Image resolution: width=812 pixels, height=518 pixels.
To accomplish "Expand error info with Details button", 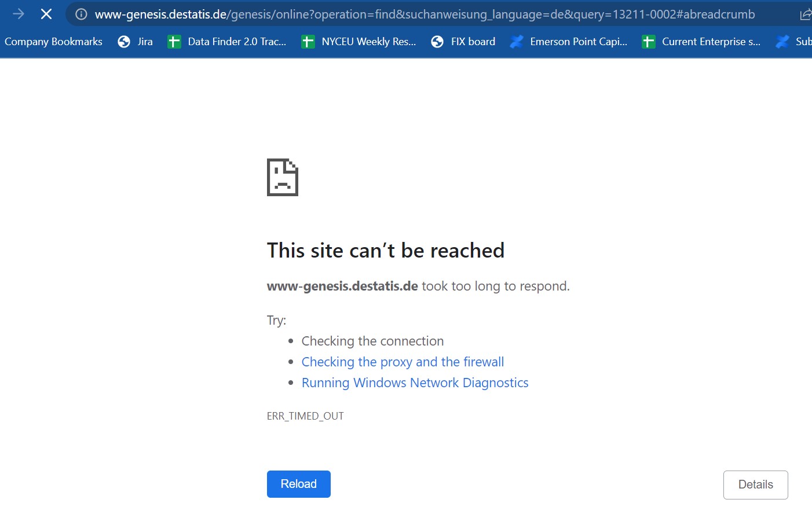I will point(755,484).
